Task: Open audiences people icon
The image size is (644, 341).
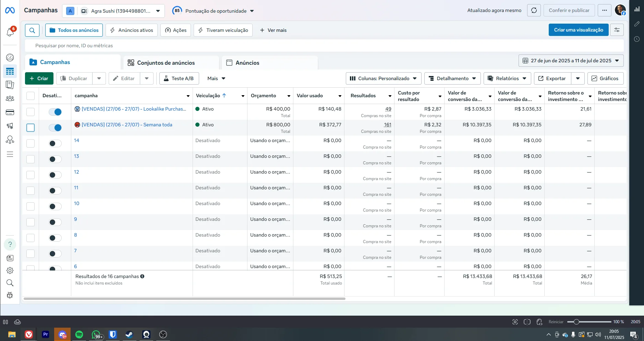Action: [10, 99]
